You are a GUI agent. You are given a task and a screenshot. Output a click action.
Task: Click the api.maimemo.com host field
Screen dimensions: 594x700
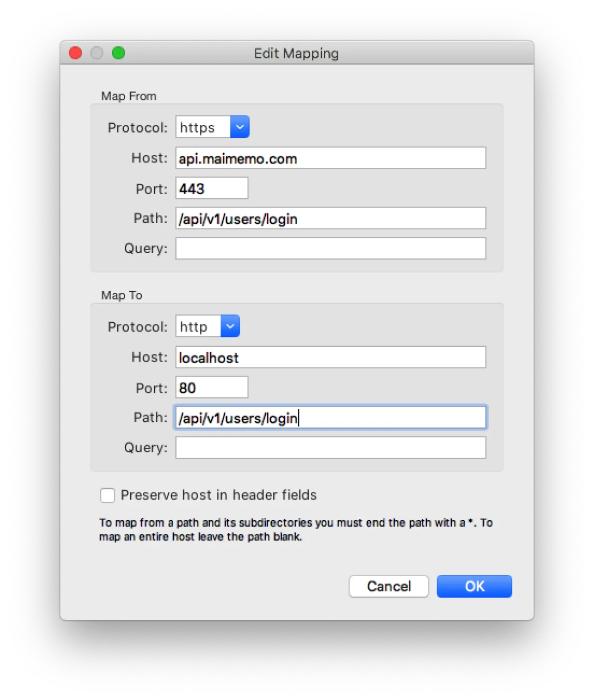click(x=330, y=159)
